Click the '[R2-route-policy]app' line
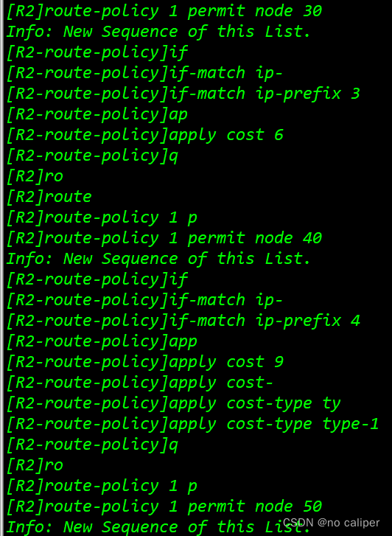 [102, 342]
